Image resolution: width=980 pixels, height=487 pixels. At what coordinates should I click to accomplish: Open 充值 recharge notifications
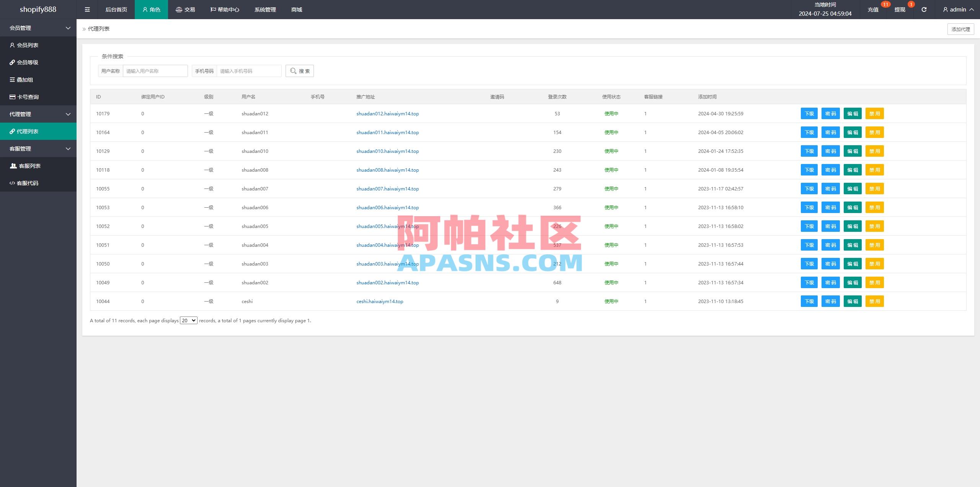873,9
